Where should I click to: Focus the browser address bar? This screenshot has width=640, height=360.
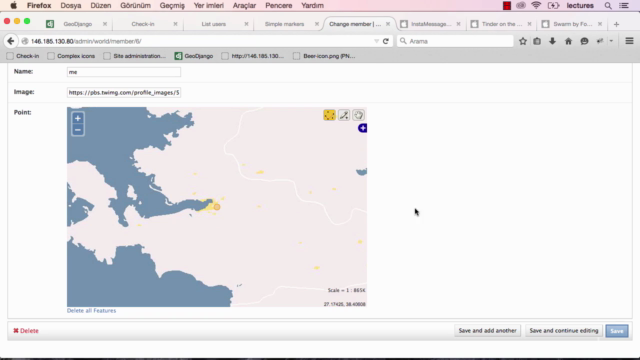pyautogui.click(x=200, y=41)
